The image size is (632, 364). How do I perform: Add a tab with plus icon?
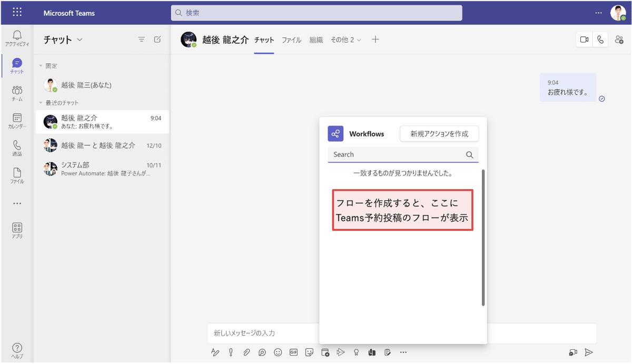click(375, 40)
